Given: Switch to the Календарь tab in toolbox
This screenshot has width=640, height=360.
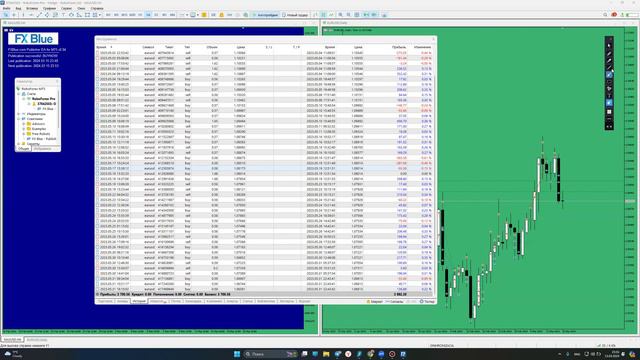Looking at the screenshot, I should [x=193, y=302].
